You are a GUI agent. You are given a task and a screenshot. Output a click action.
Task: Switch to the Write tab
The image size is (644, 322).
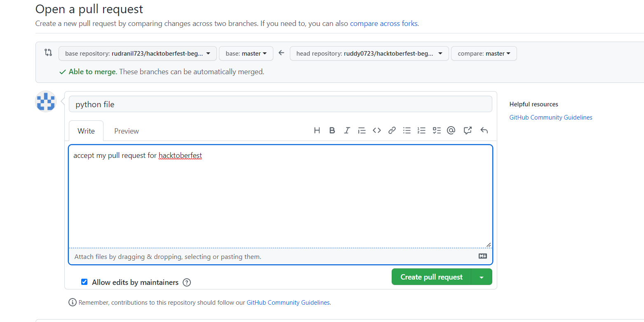tap(86, 131)
